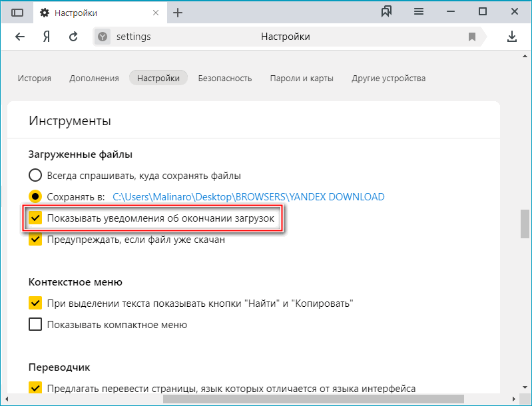The image size is (532, 406).
Task: Reload the settings page
Action: (x=73, y=37)
